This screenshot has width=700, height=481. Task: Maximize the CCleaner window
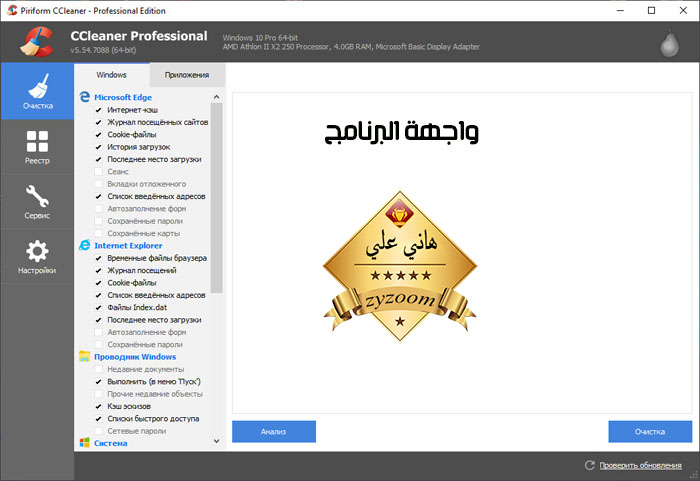coord(651,10)
